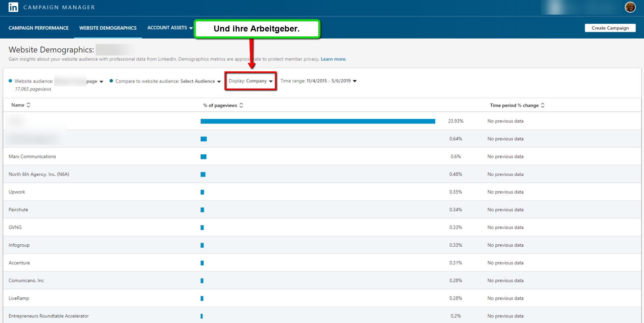The image size is (644, 323).
Task: Click the LiveRamp company entry
Action: click(x=19, y=298)
